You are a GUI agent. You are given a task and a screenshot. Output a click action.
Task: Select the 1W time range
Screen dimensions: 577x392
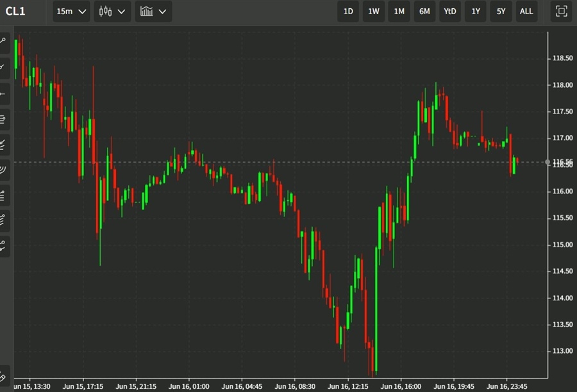[374, 12]
